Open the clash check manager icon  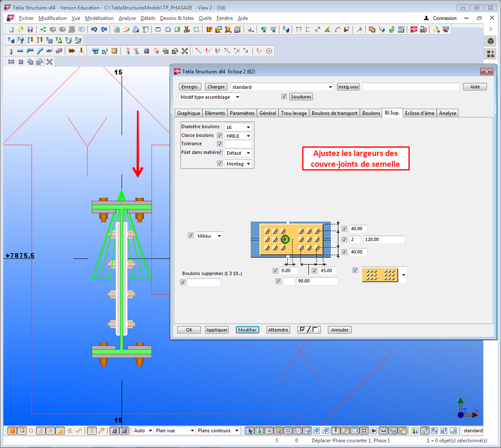[x=372, y=30]
